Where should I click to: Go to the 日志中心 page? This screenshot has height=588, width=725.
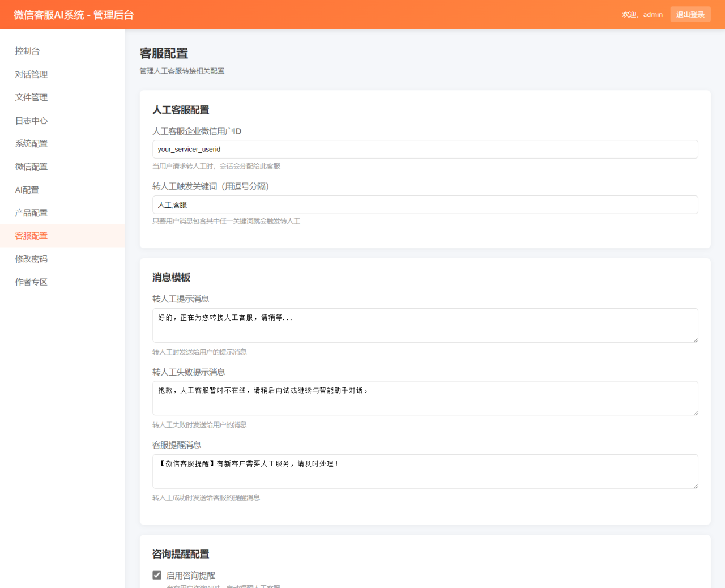pyautogui.click(x=31, y=120)
